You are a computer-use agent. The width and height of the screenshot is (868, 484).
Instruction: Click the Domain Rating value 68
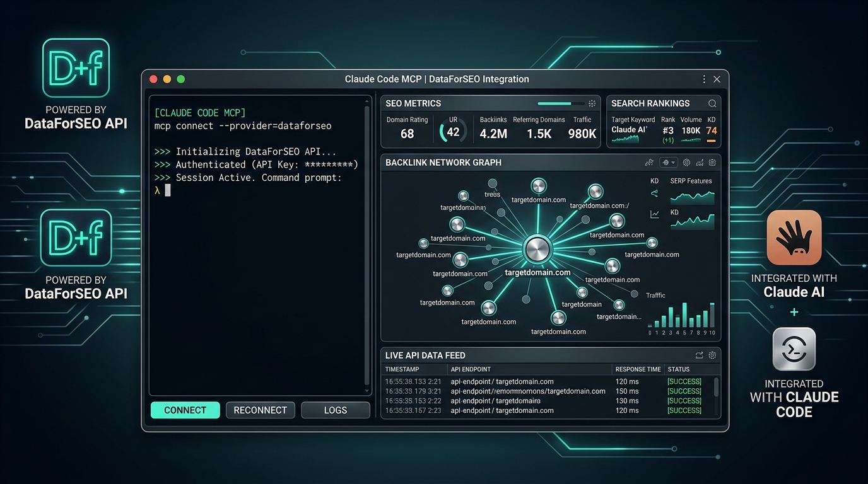pyautogui.click(x=408, y=134)
